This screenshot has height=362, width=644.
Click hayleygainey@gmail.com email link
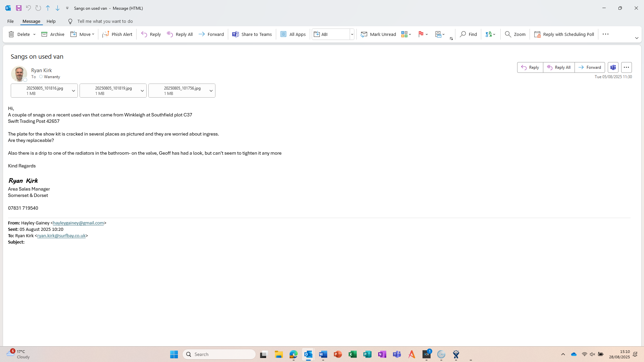coord(78,223)
